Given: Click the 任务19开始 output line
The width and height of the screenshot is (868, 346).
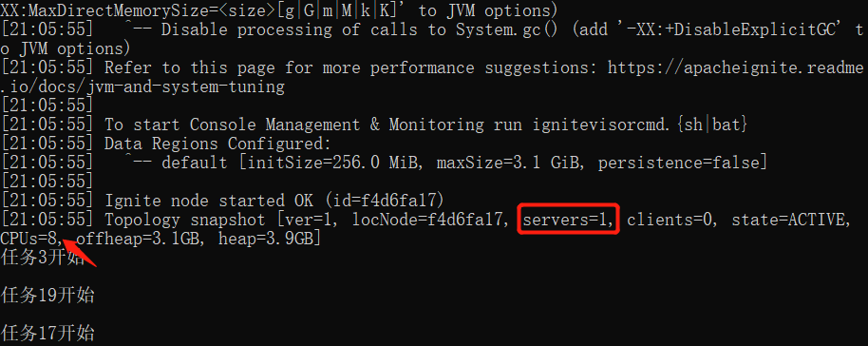Looking at the screenshot, I should (47, 296).
